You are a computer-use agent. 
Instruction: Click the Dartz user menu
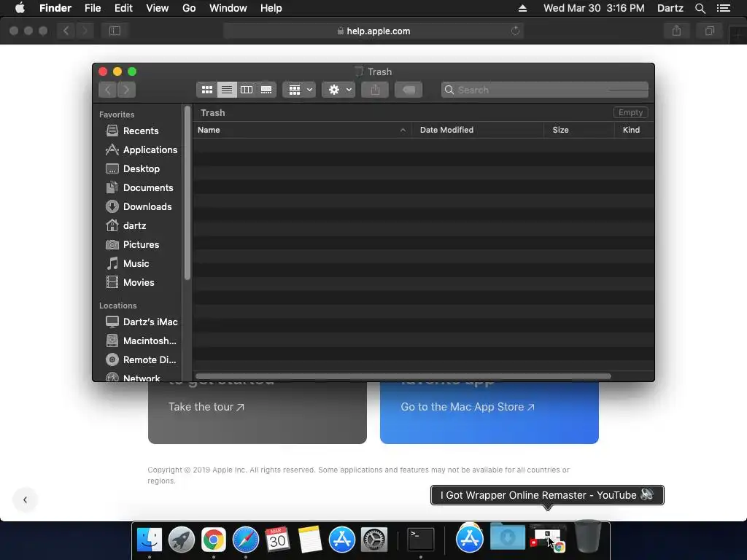(670, 8)
